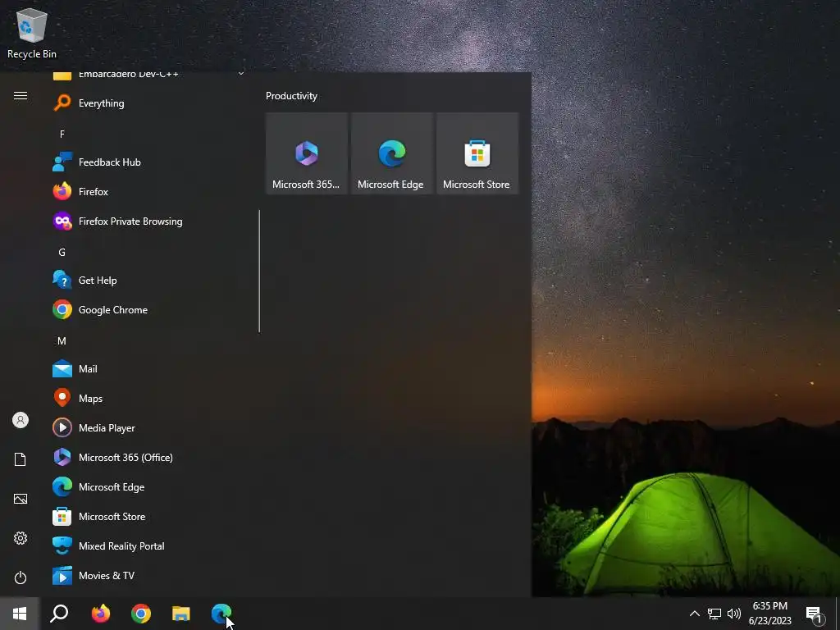
Task: Jump to letter F section header
Action: 62,134
